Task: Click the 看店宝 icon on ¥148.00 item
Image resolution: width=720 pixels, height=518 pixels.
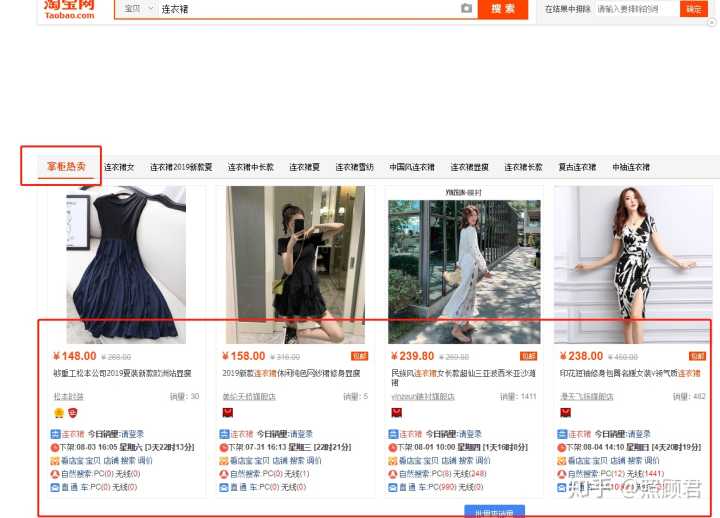Action: [x=56, y=461]
